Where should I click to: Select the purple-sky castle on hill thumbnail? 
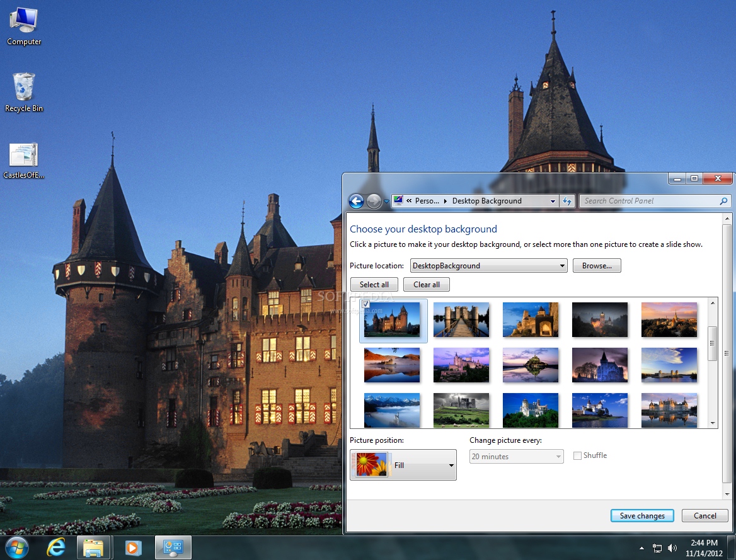click(x=461, y=365)
